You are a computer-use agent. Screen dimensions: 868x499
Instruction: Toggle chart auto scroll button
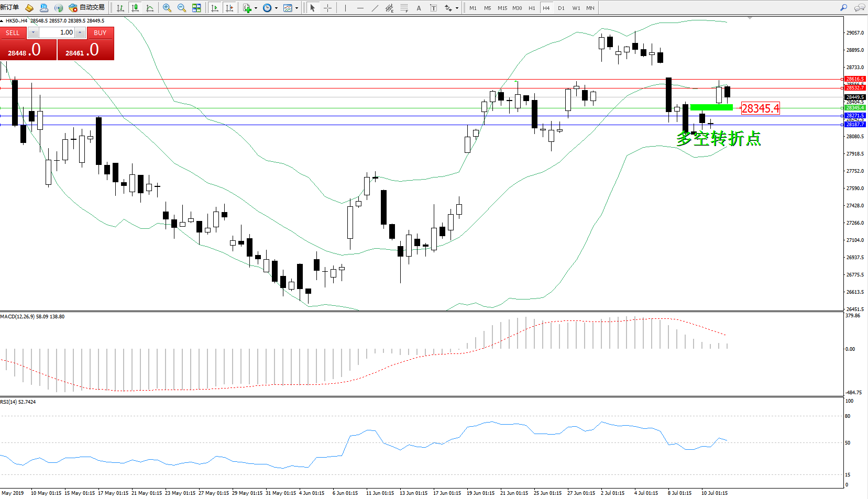[x=215, y=8]
